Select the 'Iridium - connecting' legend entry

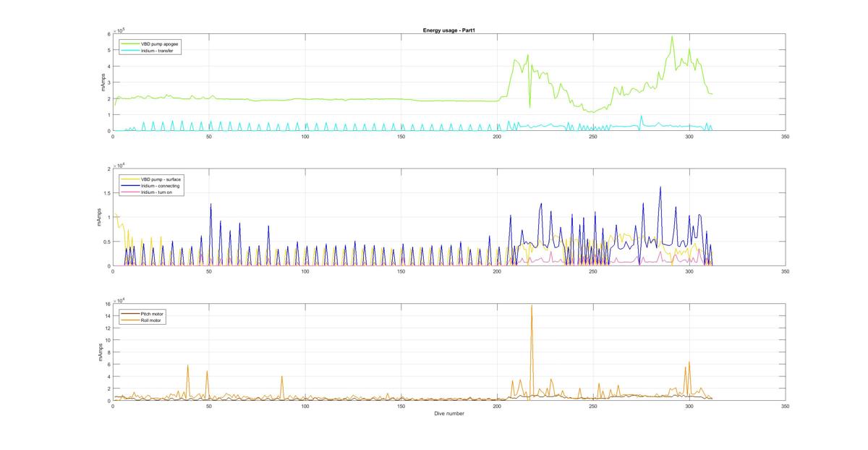coord(160,186)
